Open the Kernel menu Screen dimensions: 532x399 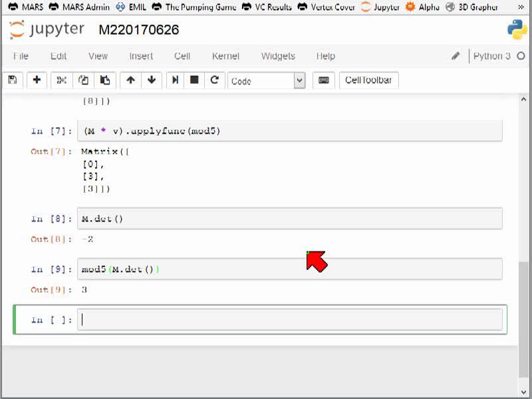point(225,56)
